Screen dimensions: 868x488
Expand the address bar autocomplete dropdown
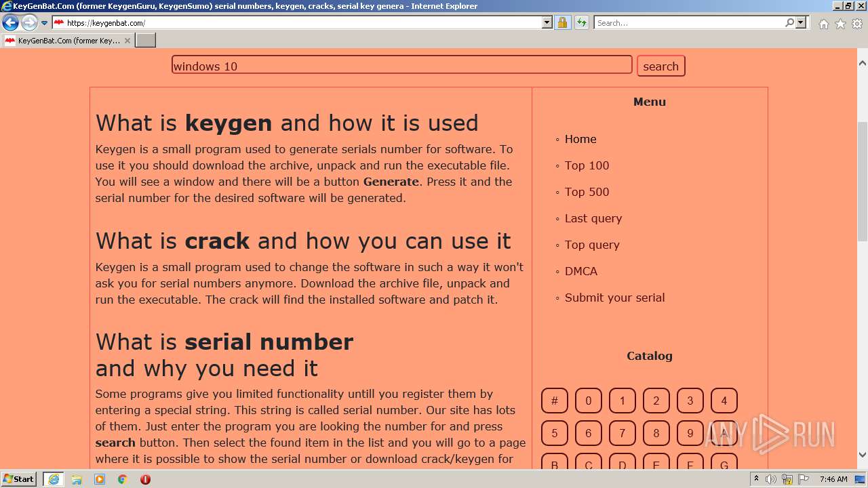(x=547, y=23)
